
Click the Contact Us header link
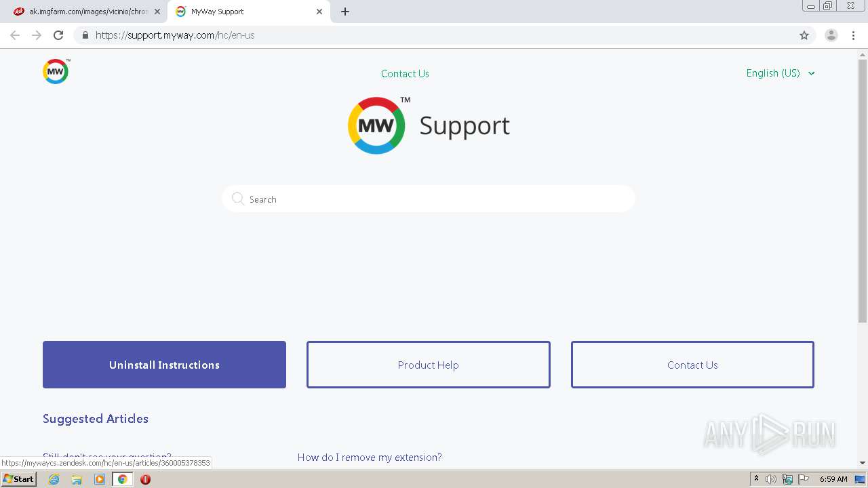click(x=405, y=74)
